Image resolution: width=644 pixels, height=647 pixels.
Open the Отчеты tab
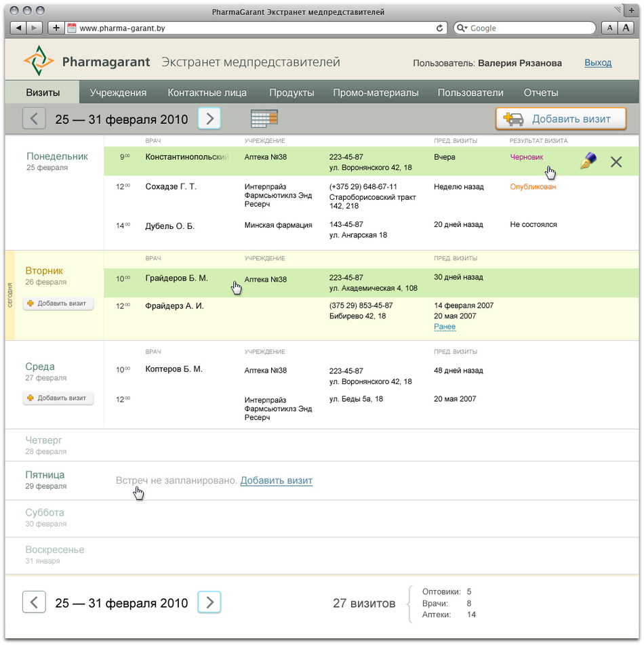540,93
